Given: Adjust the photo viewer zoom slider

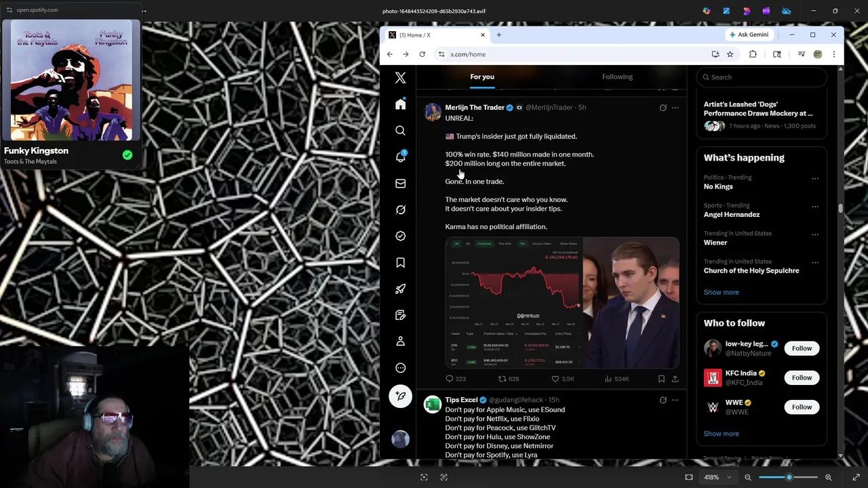Looking at the screenshot, I should (789, 477).
